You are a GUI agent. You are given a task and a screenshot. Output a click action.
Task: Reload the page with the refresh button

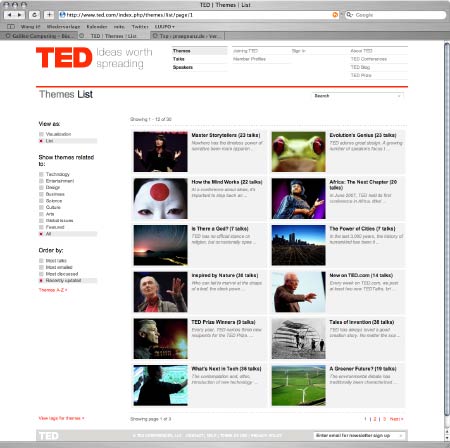click(x=34, y=15)
